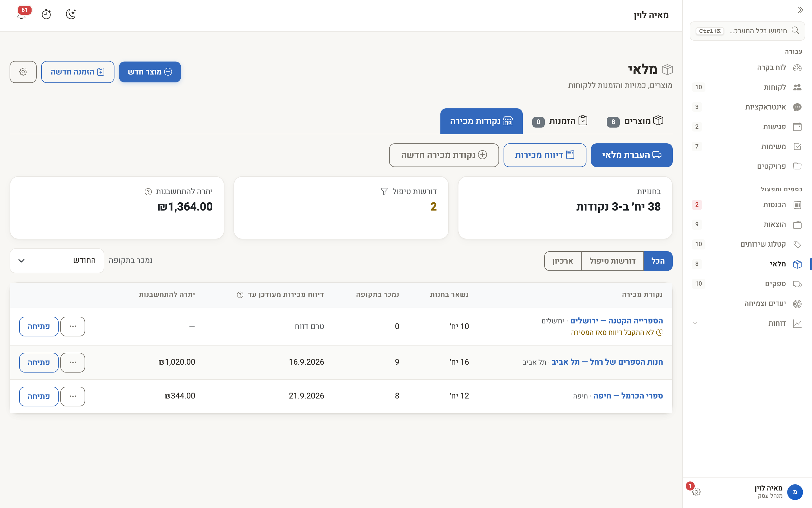Image resolution: width=812 pixels, height=508 pixels.
Task: Open אינטראקציות in sidebar
Action: coord(747,107)
